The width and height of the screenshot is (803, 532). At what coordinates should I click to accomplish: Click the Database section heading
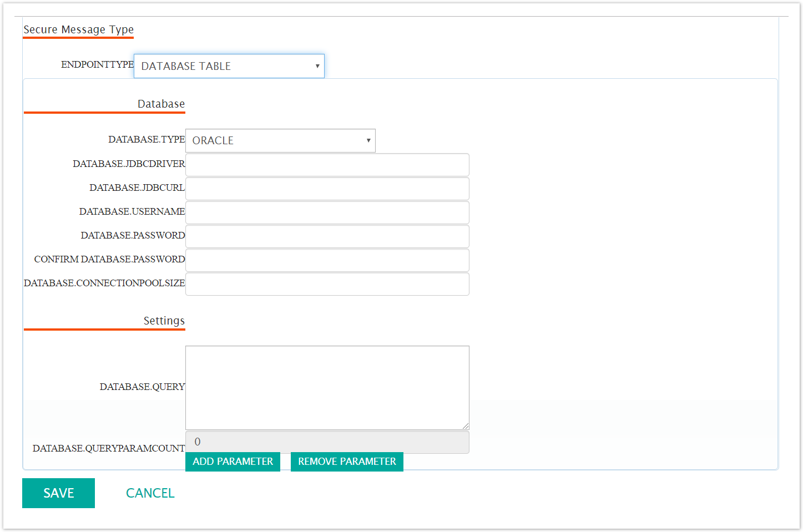click(x=160, y=104)
